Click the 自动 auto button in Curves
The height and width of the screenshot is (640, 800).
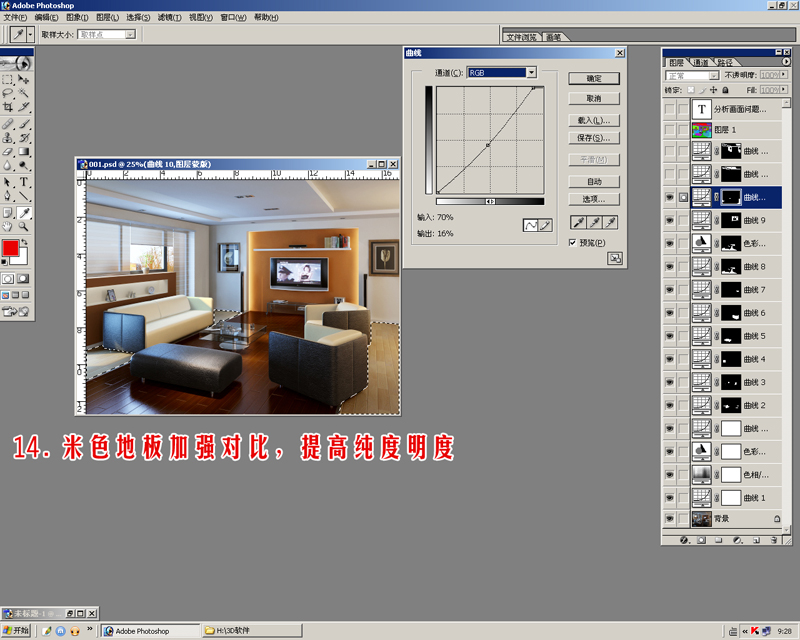pos(594,182)
